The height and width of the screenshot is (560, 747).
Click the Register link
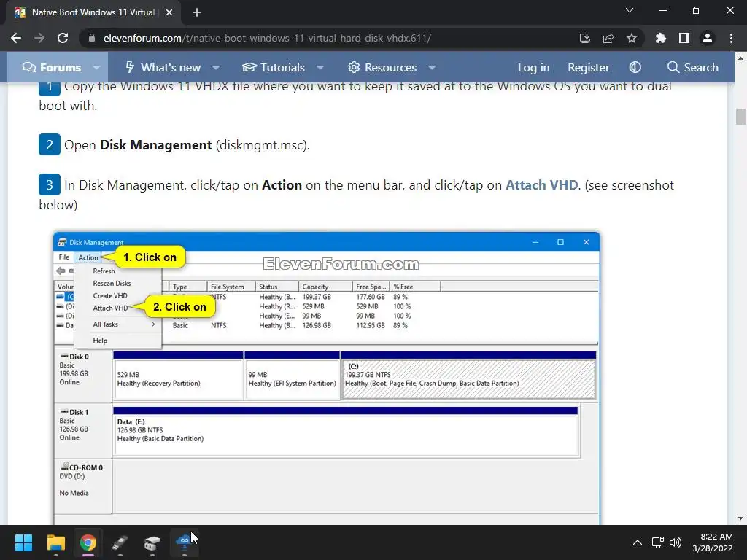click(x=589, y=67)
